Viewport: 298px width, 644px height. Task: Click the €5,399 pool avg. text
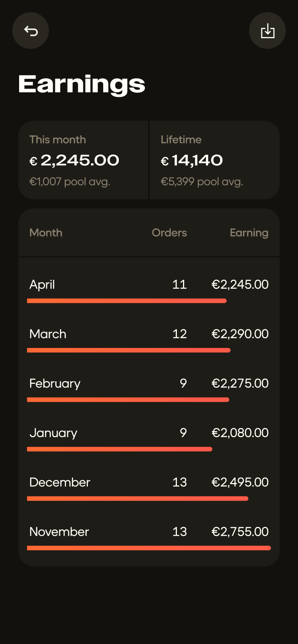click(202, 182)
